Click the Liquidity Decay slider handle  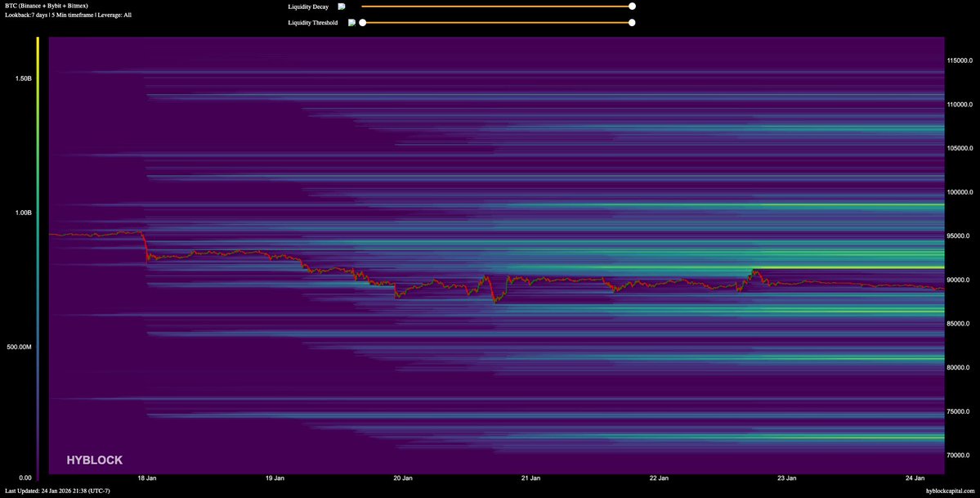[632, 7]
